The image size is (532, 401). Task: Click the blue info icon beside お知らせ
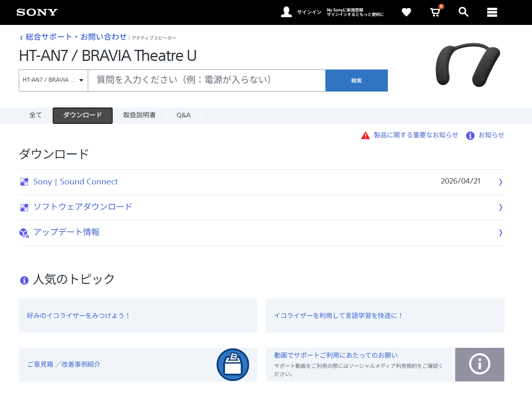(470, 135)
